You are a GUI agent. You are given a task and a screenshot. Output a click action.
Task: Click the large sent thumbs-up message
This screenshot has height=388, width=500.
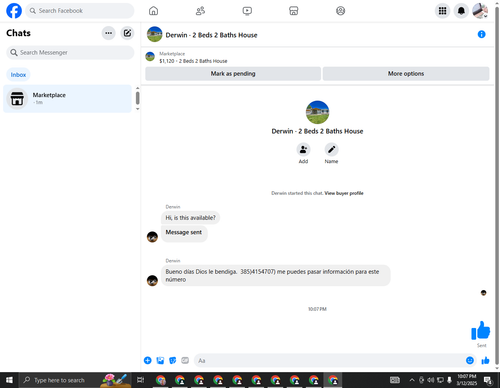(x=480, y=330)
